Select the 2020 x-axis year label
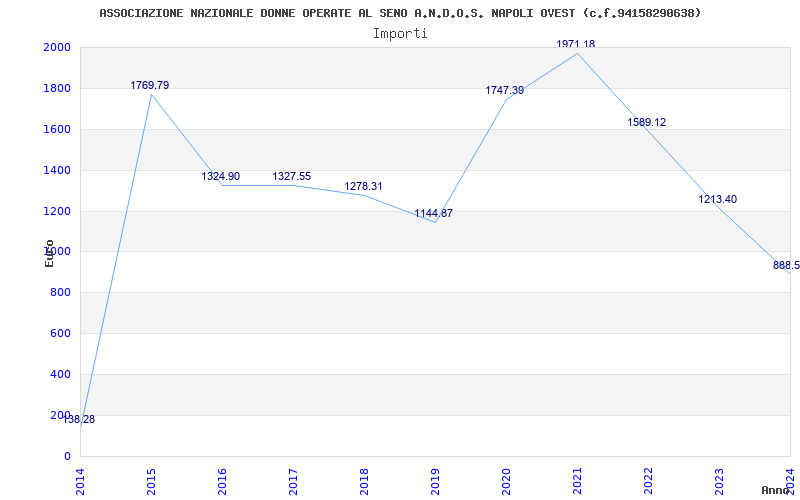This screenshot has height=500, width=800. pyautogui.click(x=506, y=482)
